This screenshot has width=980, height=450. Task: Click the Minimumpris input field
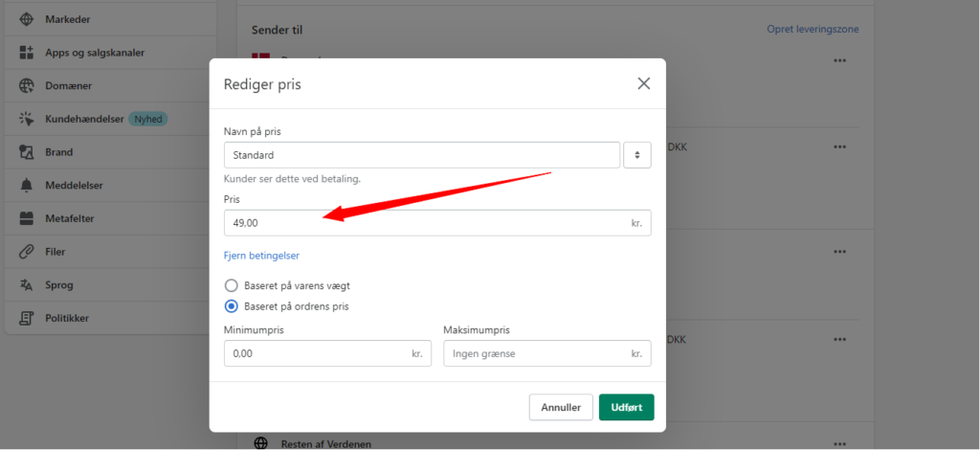327,353
